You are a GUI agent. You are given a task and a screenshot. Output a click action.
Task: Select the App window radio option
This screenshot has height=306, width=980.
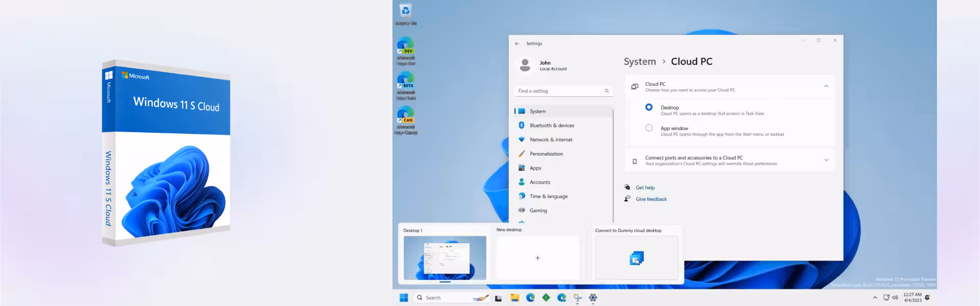(x=649, y=128)
